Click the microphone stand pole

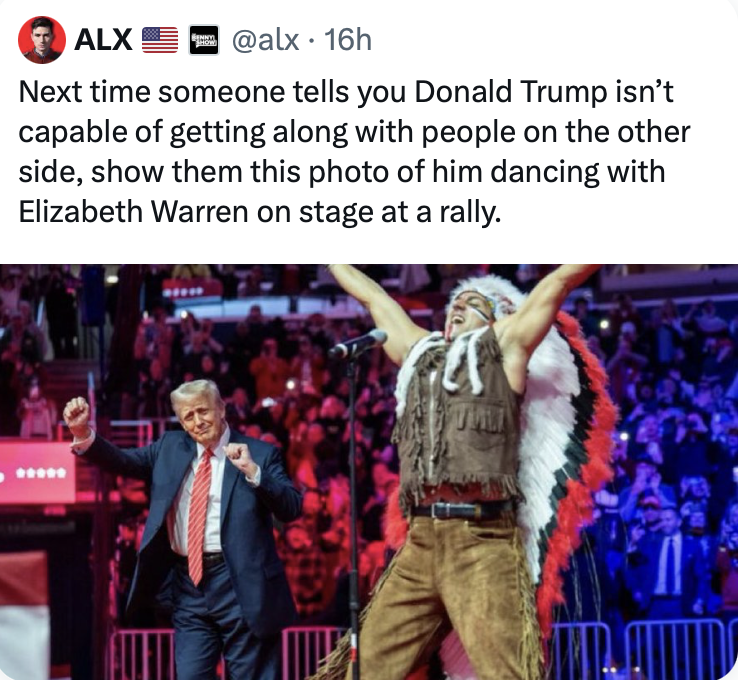[x=354, y=508]
